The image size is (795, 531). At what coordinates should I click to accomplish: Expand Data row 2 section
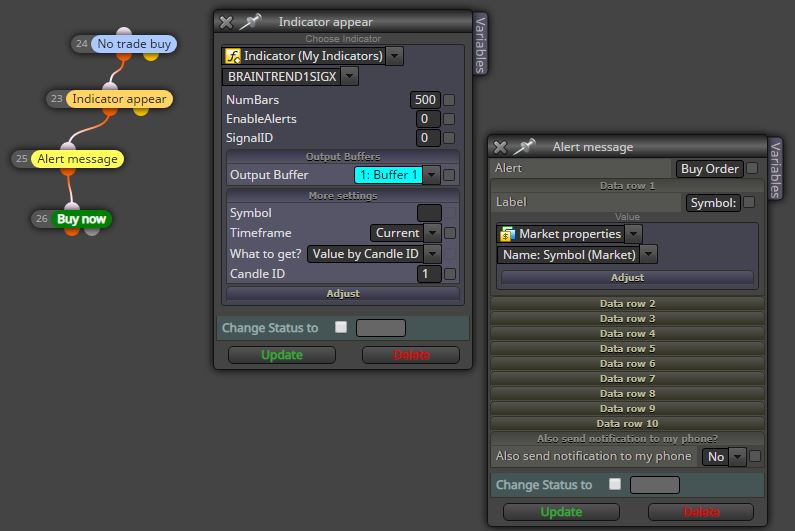pos(627,303)
